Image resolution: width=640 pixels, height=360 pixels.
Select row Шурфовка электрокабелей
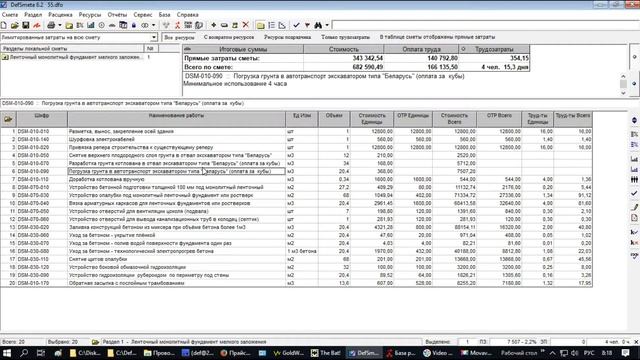click(x=296, y=140)
